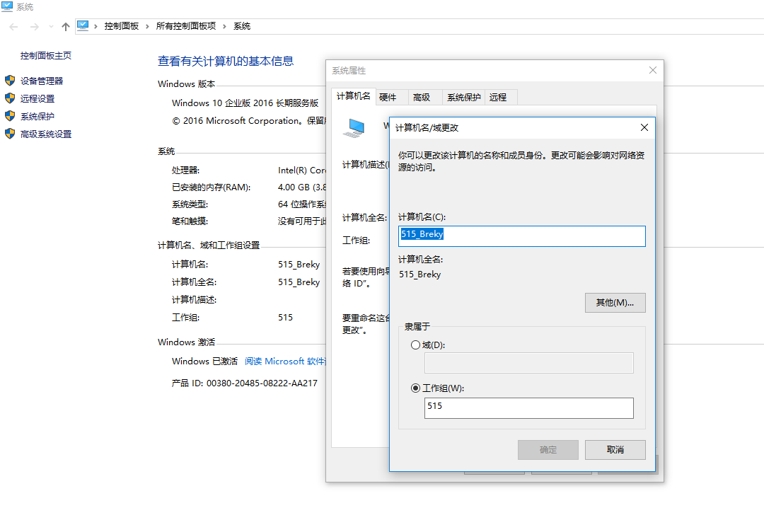Click the Windows 已激活 status text
Image resolution: width=764 pixels, height=532 pixels.
[204, 361]
